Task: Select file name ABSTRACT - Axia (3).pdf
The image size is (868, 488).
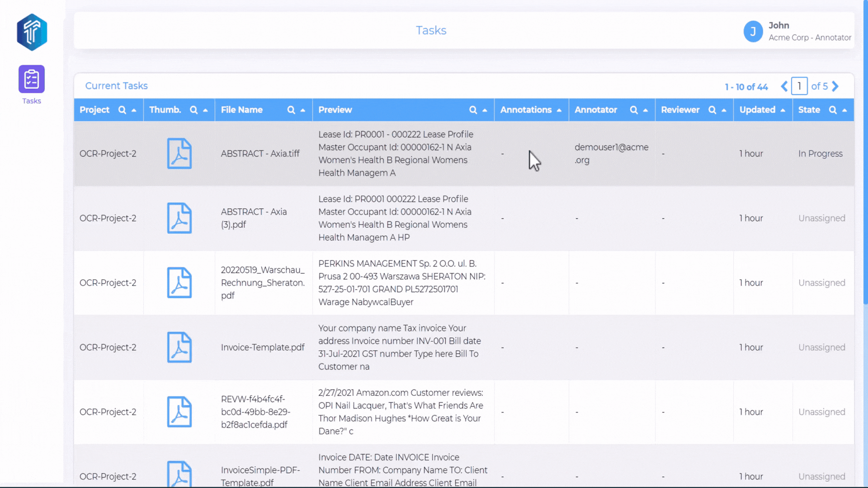Action: click(x=254, y=218)
